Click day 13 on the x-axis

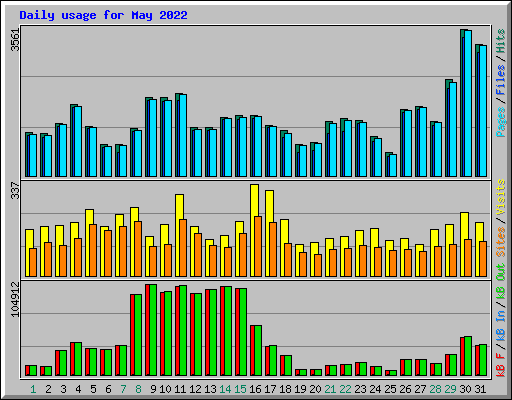click(x=210, y=389)
